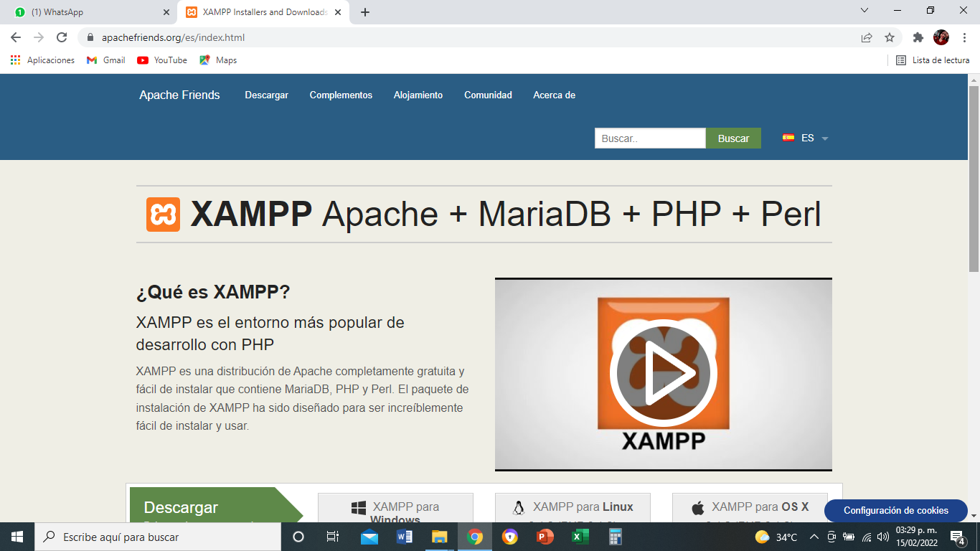The height and width of the screenshot is (551, 980).
Task: Click the page vertical scrollbar
Action: (974, 179)
